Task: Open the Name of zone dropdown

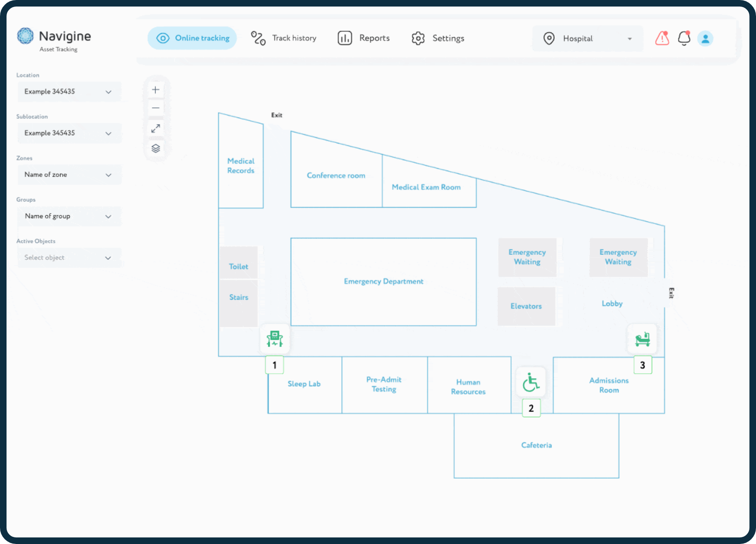Action: 69,175
